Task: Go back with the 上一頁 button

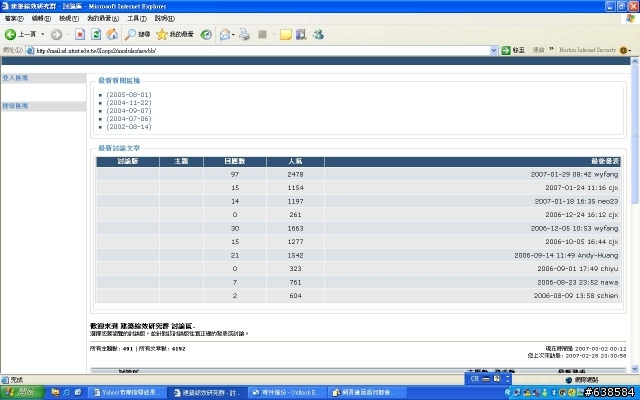Action: click(x=20, y=34)
